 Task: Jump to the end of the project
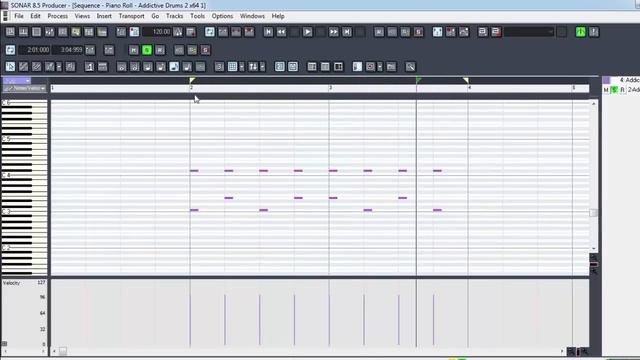pyautogui.click(x=347, y=32)
